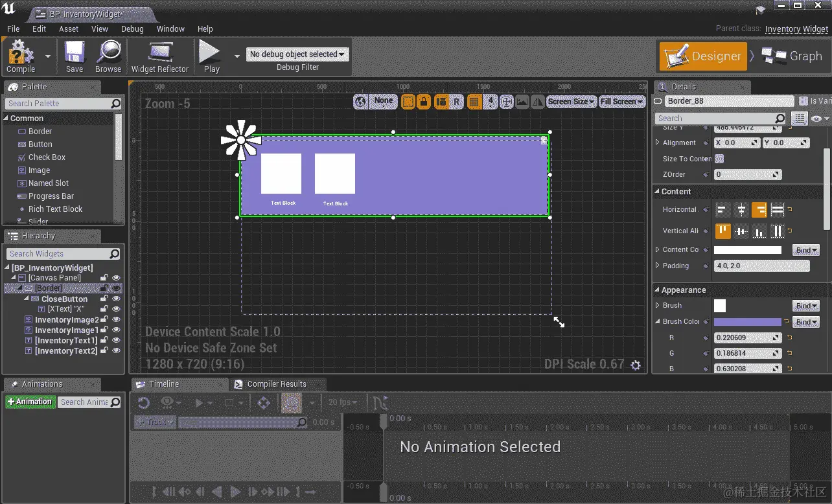Switch to Designer mode
This screenshot has width=832, height=504.
point(702,56)
